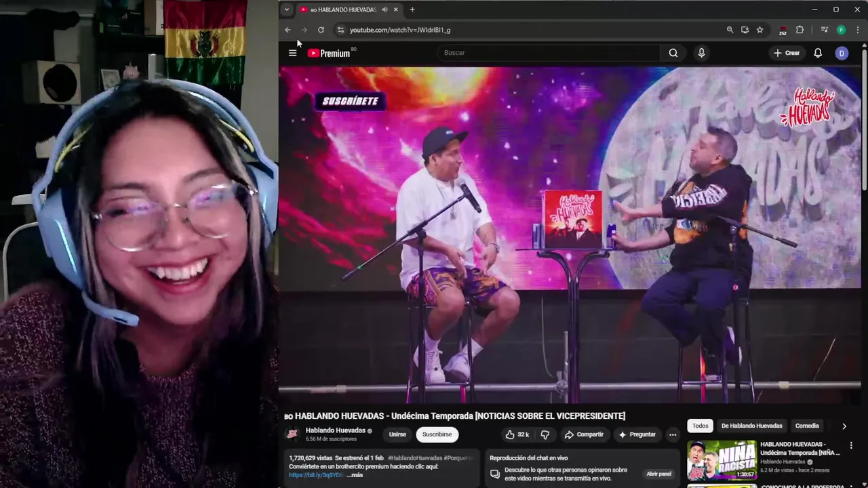The image size is (868, 488).
Task: Click 'Reproducción del chat en vivo' heading
Action: coord(529,458)
